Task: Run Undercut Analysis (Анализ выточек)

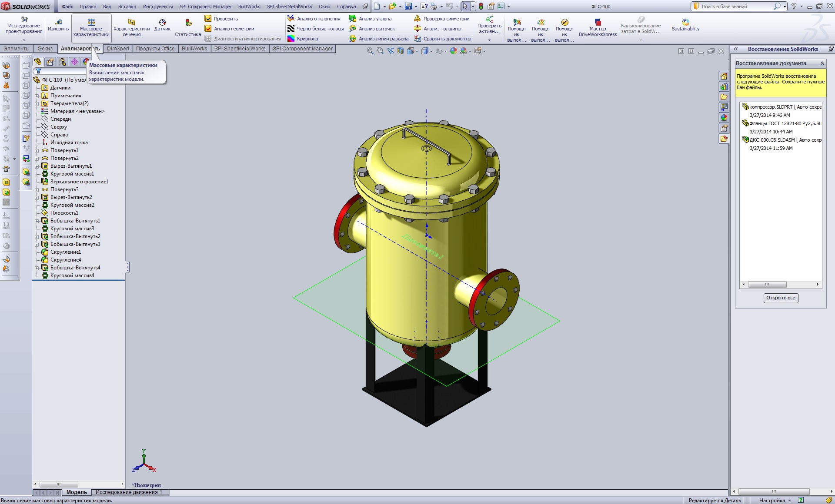Action: (372, 29)
